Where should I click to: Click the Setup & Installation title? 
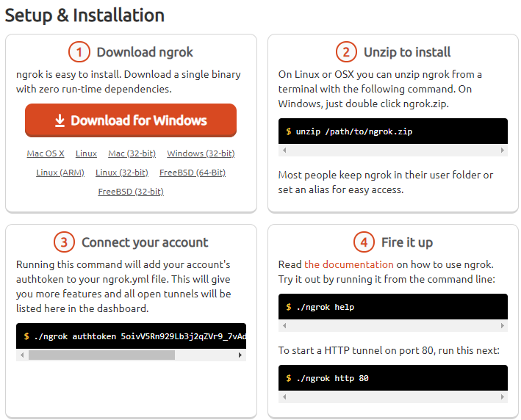(85, 15)
